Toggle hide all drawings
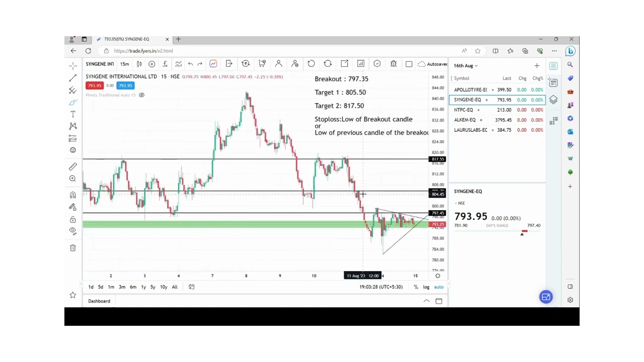 (73, 231)
